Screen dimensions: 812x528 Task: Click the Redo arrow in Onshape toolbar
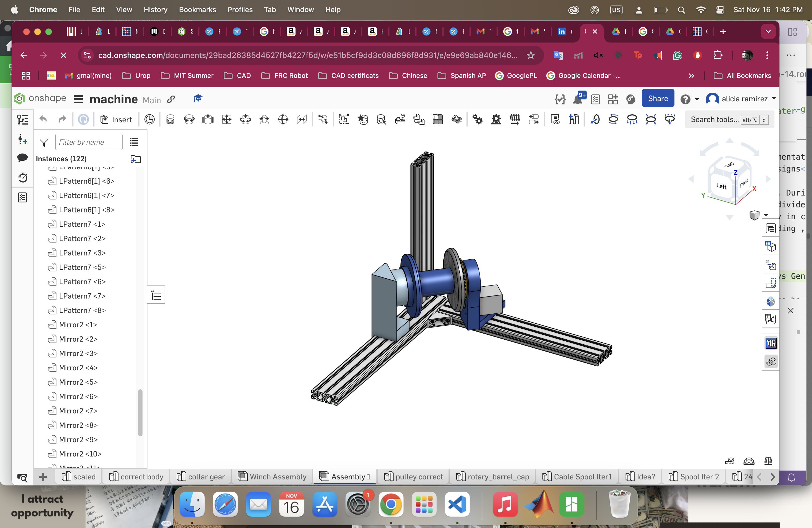tap(62, 119)
